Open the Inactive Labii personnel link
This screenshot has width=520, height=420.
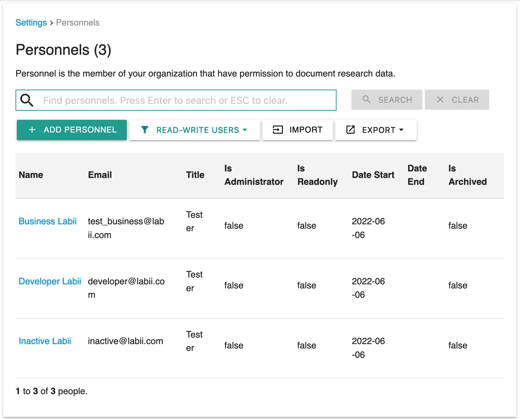pyautogui.click(x=45, y=341)
